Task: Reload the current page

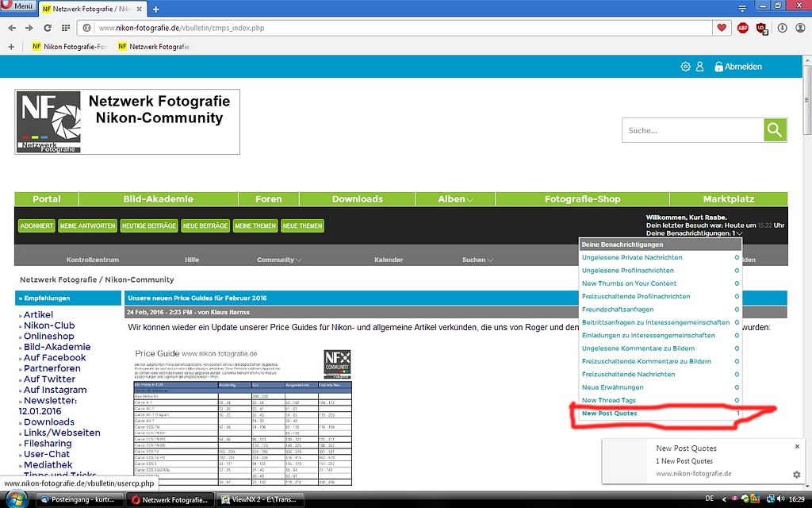Action: 48,28
